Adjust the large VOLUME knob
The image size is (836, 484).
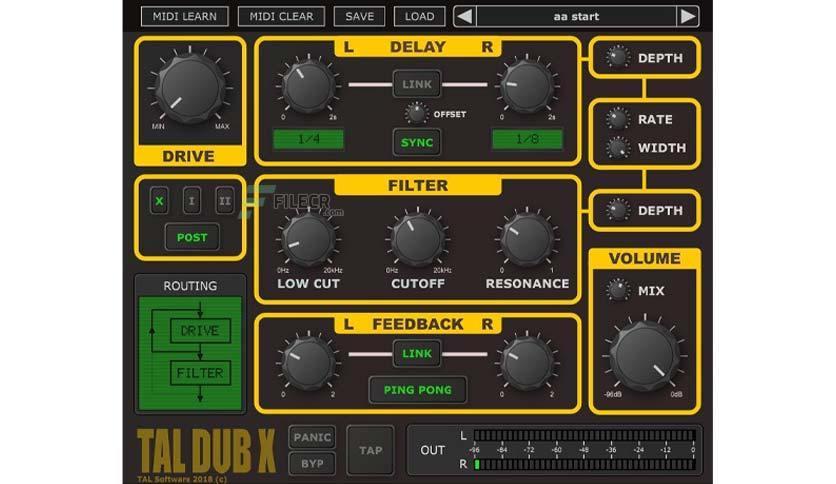(x=645, y=356)
